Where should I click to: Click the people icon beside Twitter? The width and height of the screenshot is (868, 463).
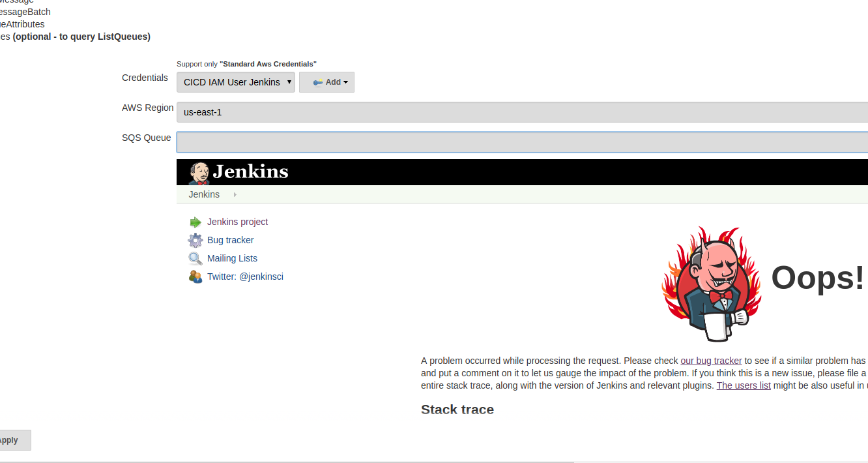[x=195, y=277]
